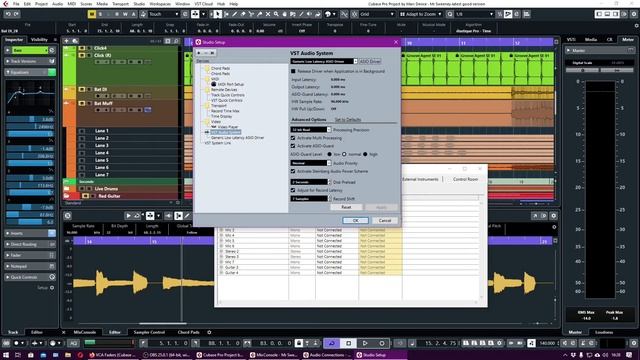Open the Audio Priority dropdown
This screenshot has height=360, width=640.
[311, 163]
